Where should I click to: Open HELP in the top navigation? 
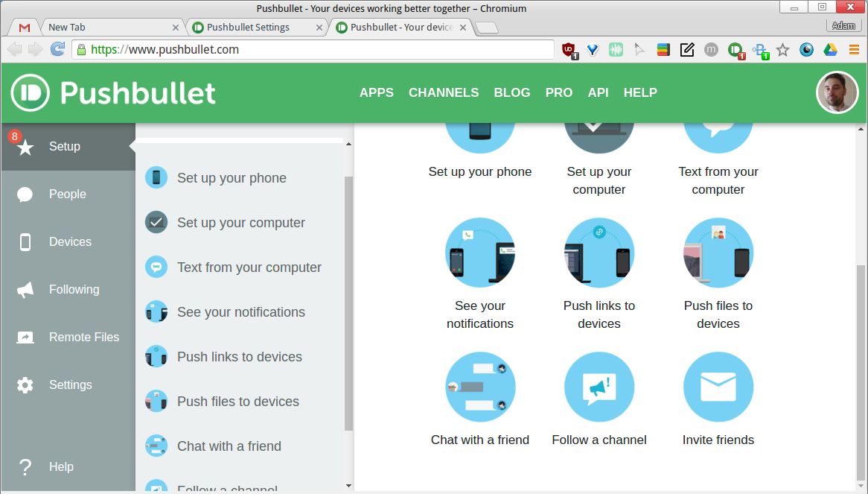(640, 92)
